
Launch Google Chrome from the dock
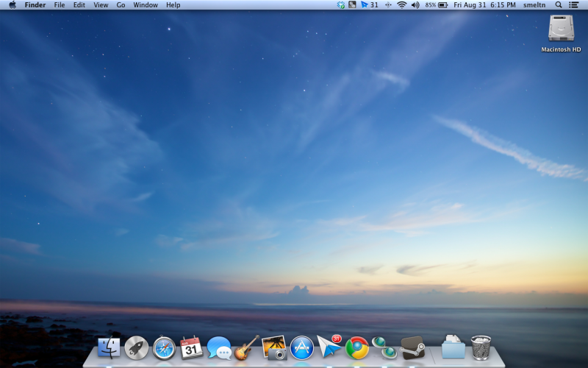[x=357, y=347]
